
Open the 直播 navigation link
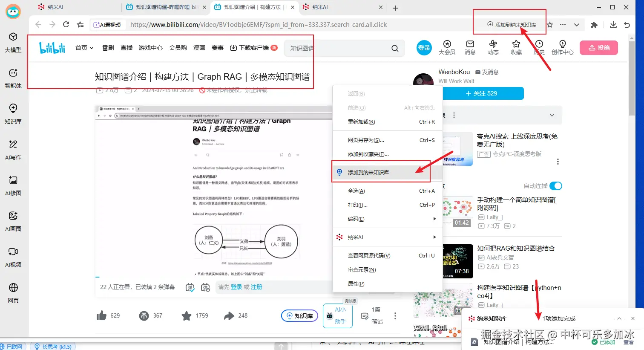[x=126, y=48]
